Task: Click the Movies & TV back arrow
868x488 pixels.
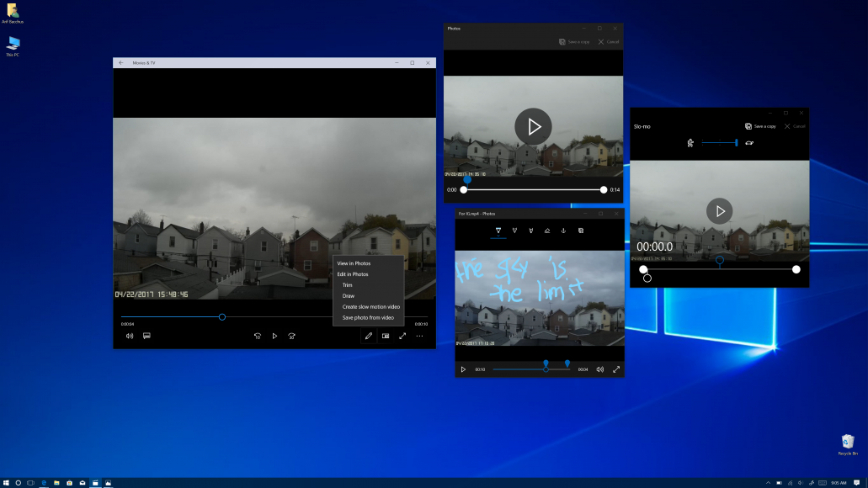Action: (121, 63)
